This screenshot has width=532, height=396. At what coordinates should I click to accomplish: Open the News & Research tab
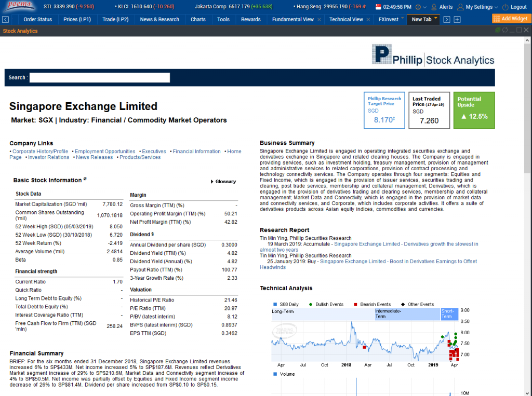click(159, 19)
